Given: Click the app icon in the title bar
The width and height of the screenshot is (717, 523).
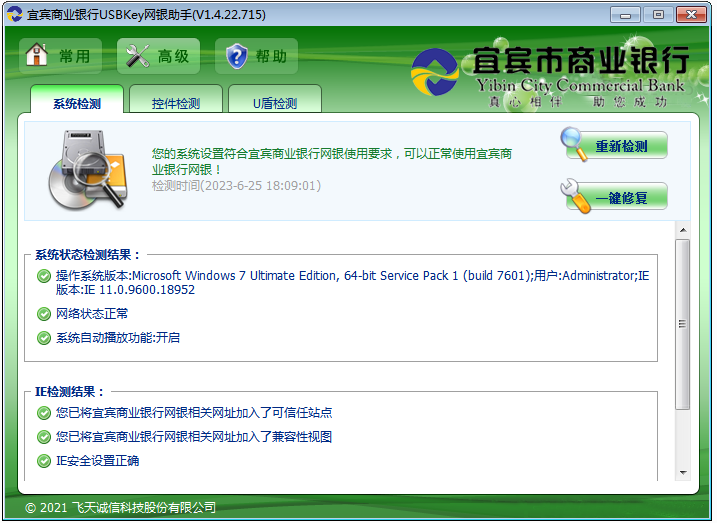Looking at the screenshot, I should tap(14, 14).
